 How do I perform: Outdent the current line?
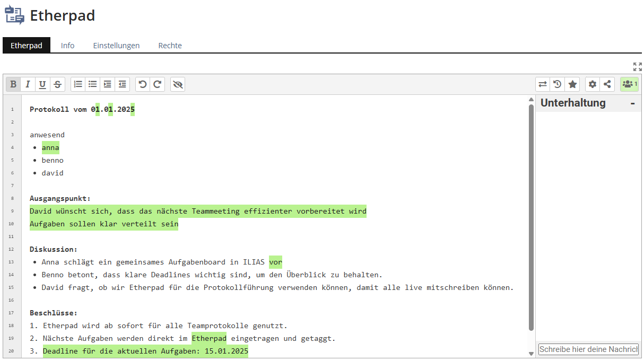[123, 84]
